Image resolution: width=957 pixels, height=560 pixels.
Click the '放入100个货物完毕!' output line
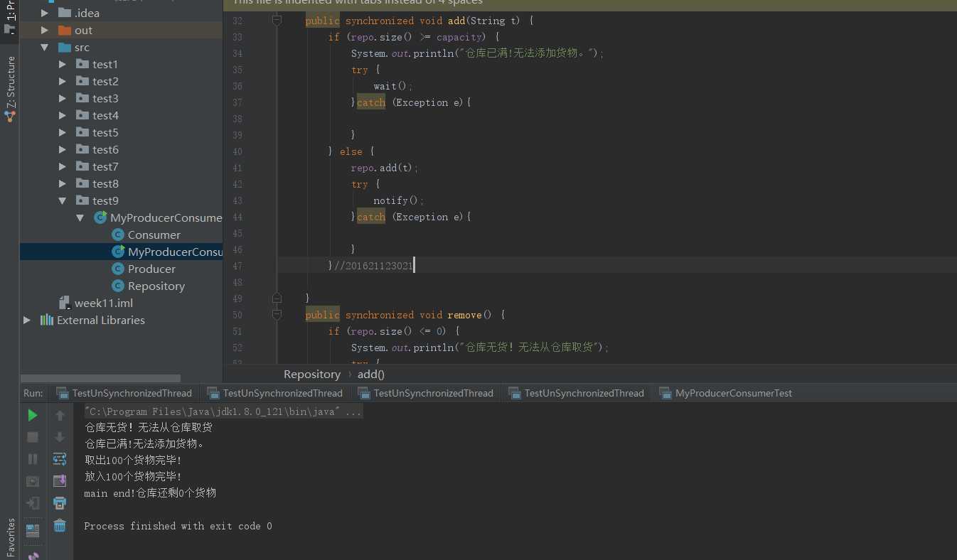(x=133, y=476)
